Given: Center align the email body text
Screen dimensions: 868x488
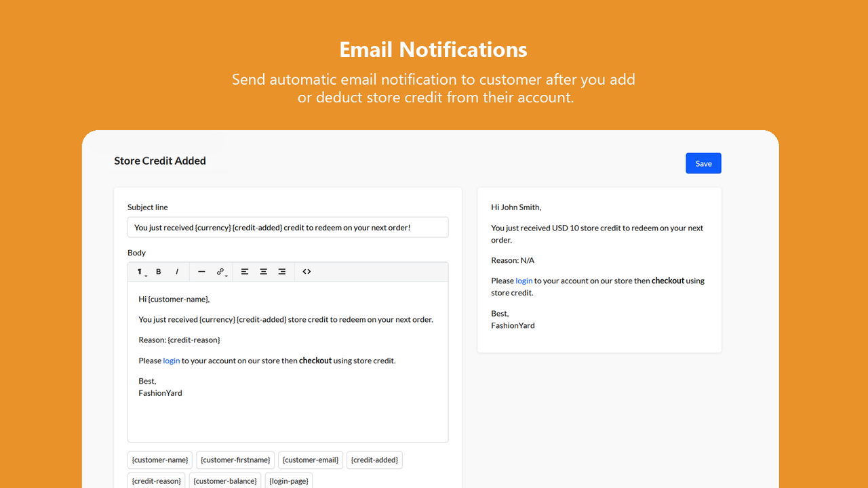Looking at the screenshot, I should pyautogui.click(x=263, y=271).
